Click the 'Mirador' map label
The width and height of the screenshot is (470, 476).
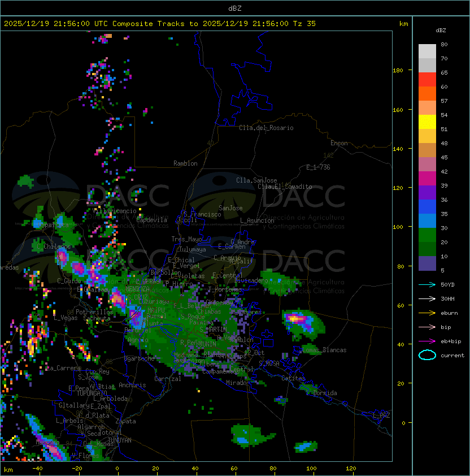(x=238, y=383)
